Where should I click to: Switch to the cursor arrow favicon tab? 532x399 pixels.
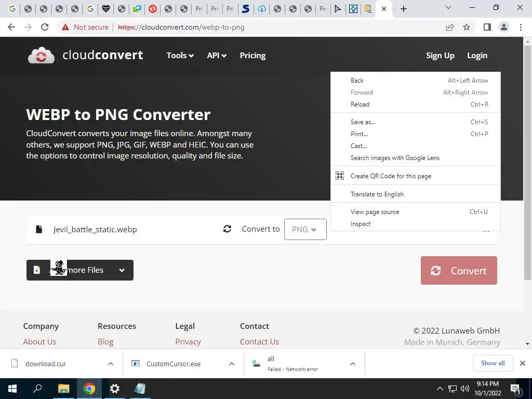[338, 9]
